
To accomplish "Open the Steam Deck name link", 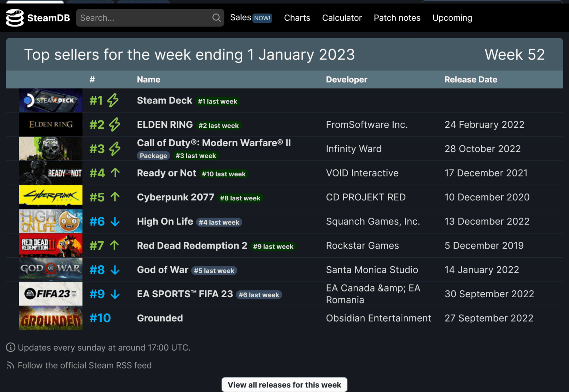I will 164,101.
